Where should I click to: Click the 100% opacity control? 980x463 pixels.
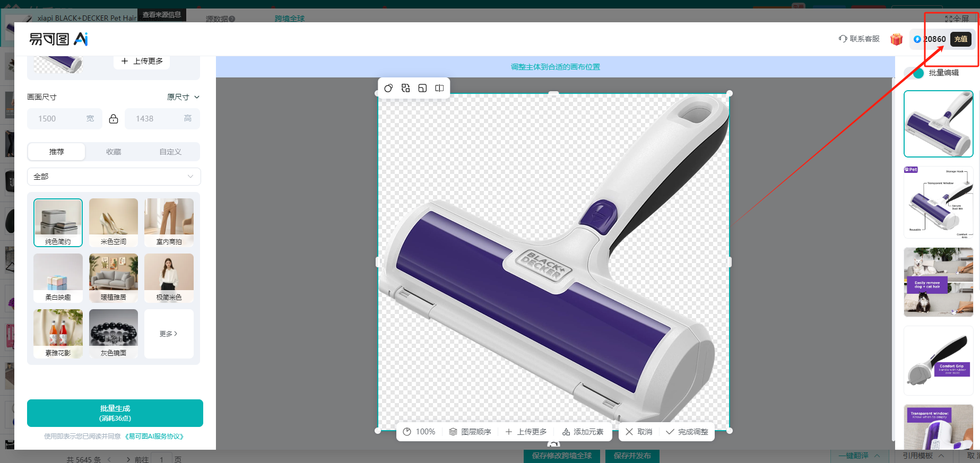point(419,432)
